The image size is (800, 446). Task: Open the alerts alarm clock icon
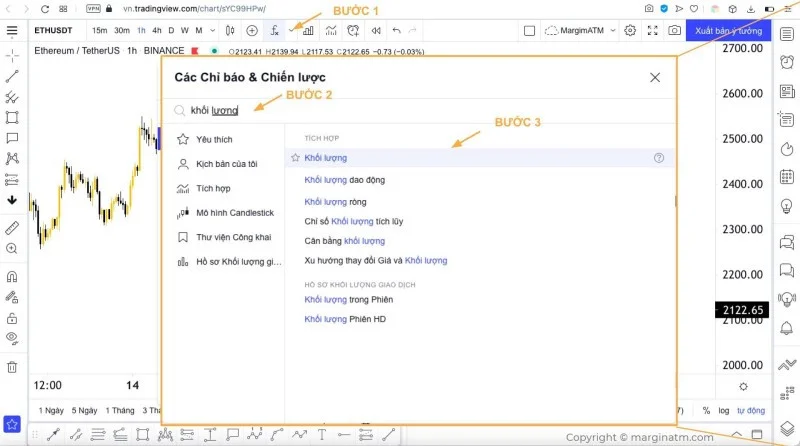pyautogui.click(x=787, y=62)
